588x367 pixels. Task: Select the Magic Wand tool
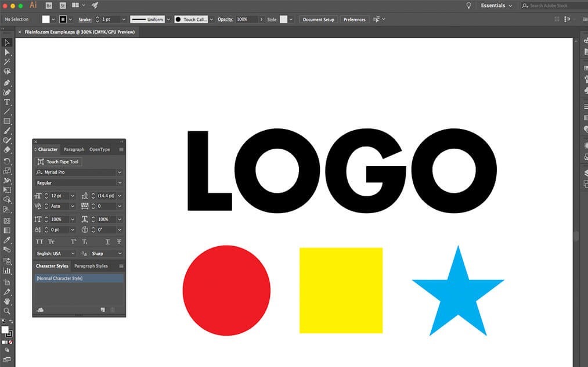7,62
